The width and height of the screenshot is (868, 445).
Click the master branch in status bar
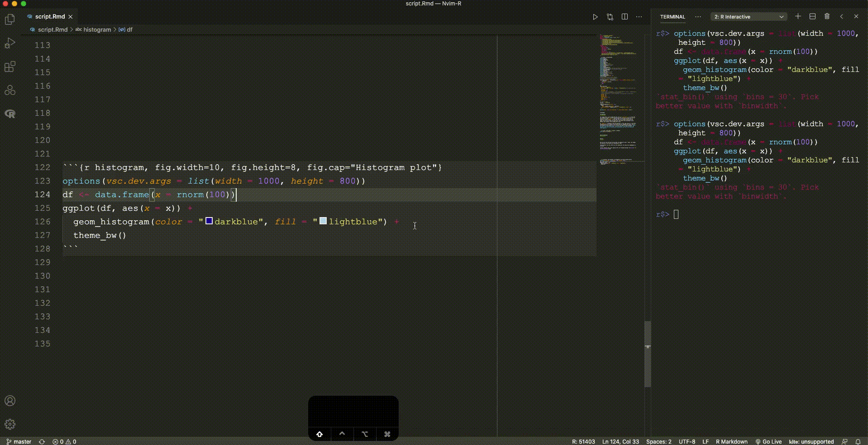coord(19,441)
